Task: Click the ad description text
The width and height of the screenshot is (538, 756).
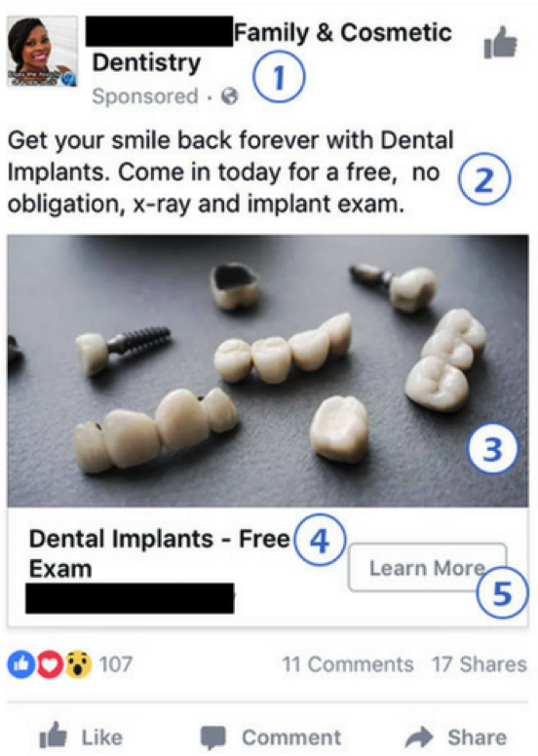Action: click(231, 172)
